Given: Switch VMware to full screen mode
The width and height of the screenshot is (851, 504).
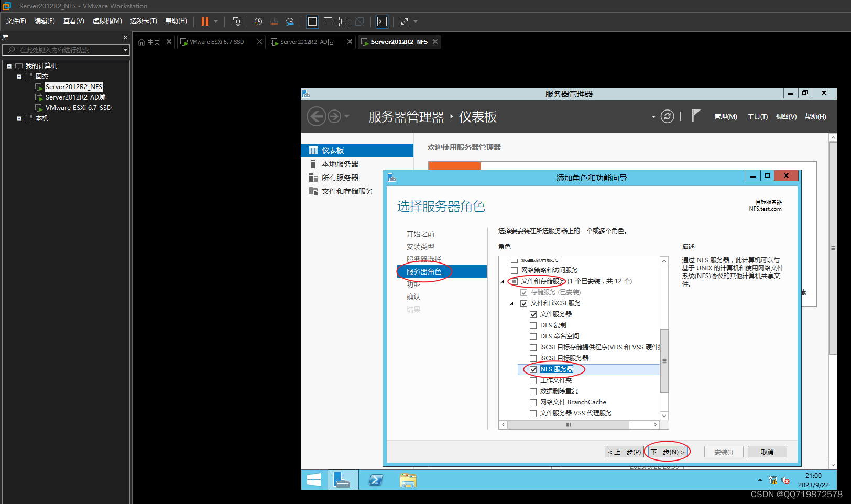Looking at the screenshot, I should [344, 21].
